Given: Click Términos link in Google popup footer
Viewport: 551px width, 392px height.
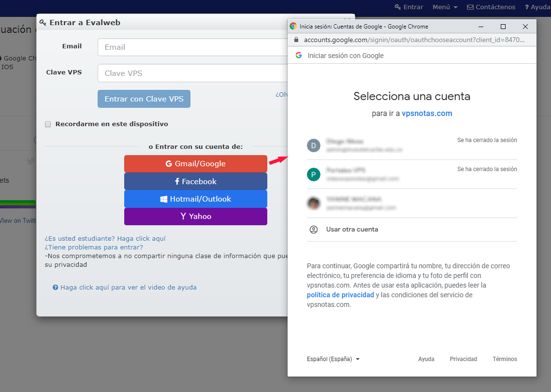Looking at the screenshot, I should (505, 359).
